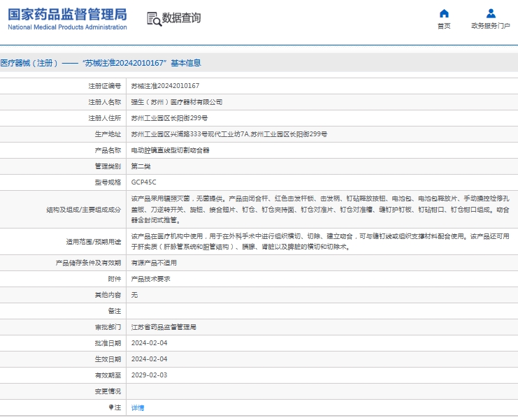
Task: Click the page title 医疗器械（注册）基本信息
Action: click(101, 63)
